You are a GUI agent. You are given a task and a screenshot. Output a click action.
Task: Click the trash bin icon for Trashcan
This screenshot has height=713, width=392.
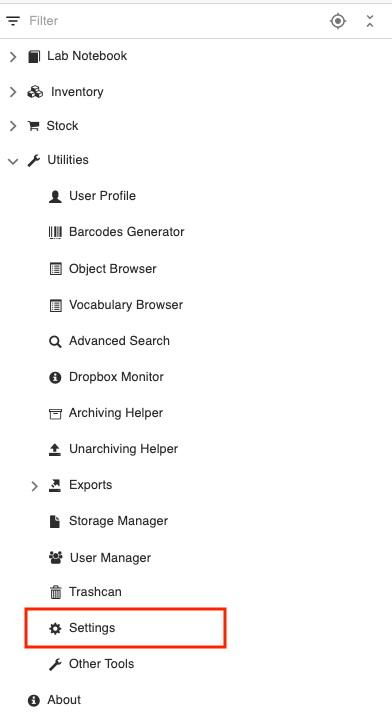(55, 592)
